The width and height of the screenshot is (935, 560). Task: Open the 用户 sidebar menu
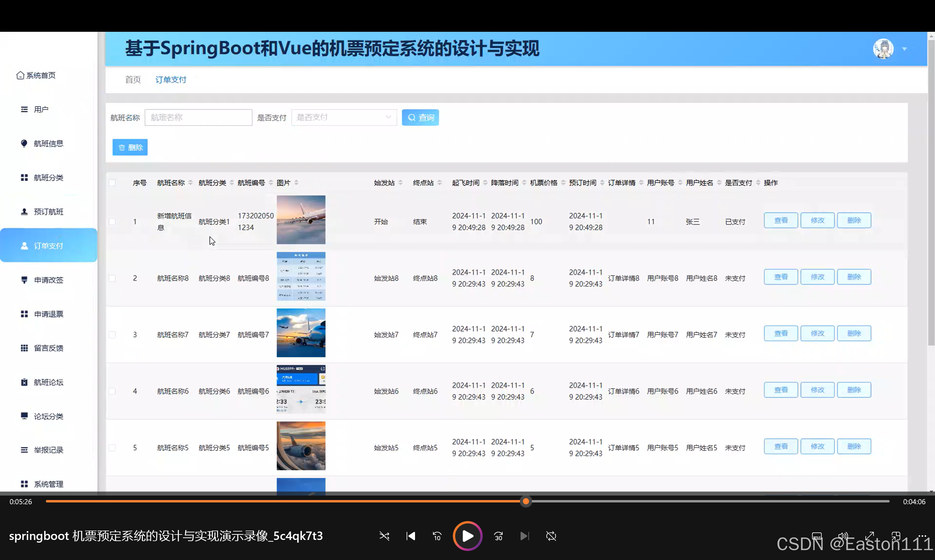point(41,109)
